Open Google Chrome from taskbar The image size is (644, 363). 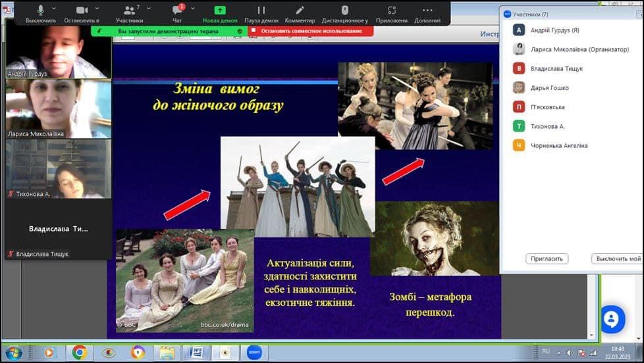coord(79,352)
